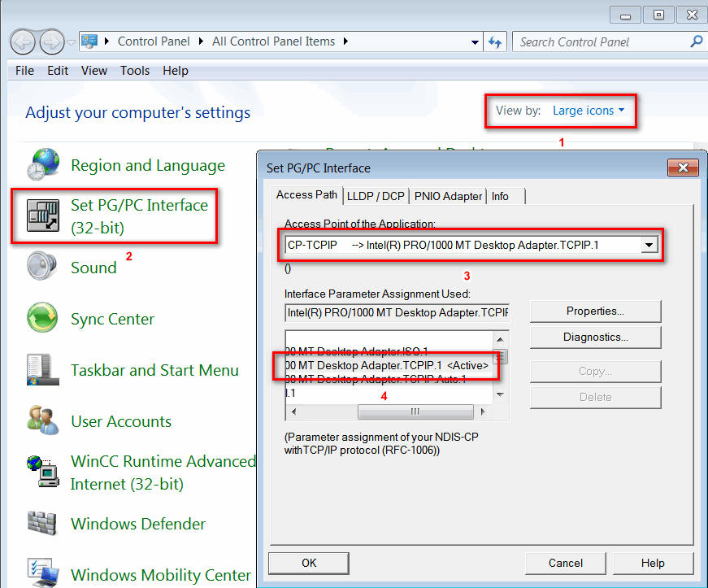The image size is (708, 588).
Task: Open the User Accounts link
Action: (121, 421)
